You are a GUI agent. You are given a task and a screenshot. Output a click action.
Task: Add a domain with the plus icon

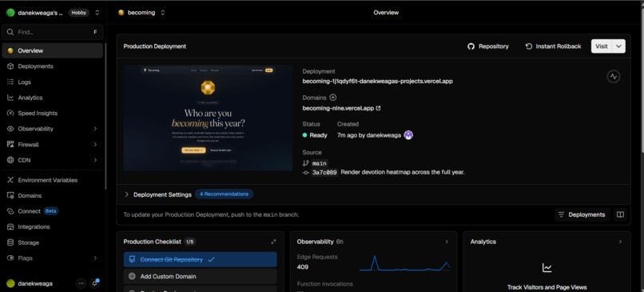click(x=333, y=98)
